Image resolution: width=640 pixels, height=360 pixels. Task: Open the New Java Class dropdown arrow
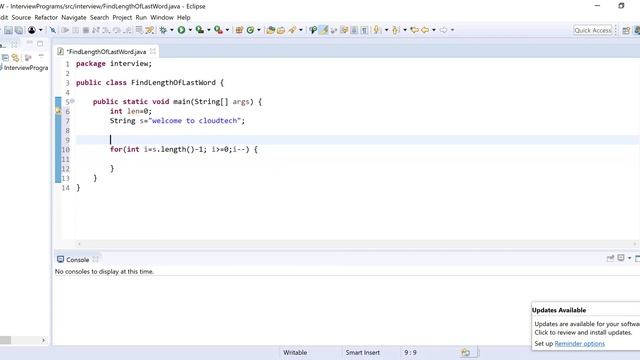click(259, 30)
